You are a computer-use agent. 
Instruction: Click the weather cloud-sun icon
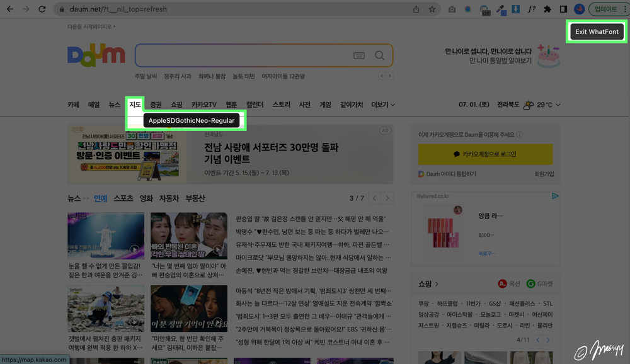[x=529, y=105]
